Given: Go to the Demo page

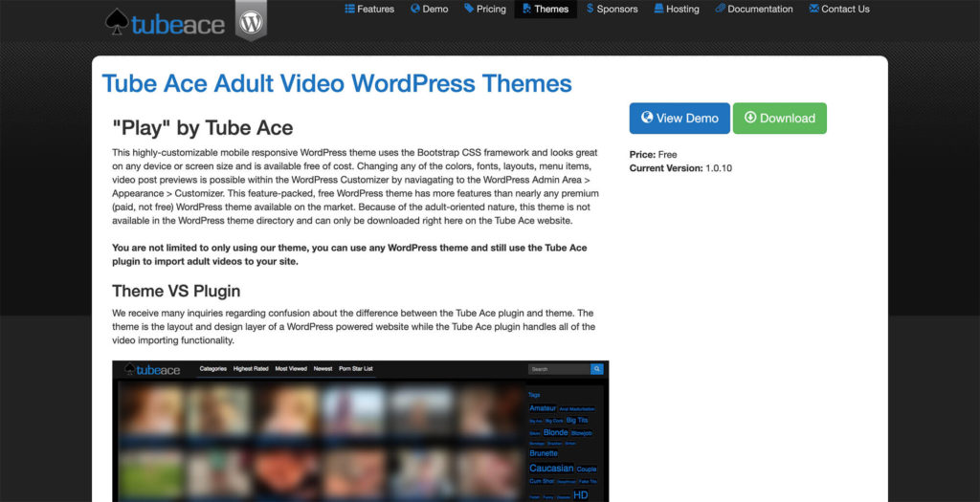Looking at the screenshot, I should pyautogui.click(x=430, y=9).
